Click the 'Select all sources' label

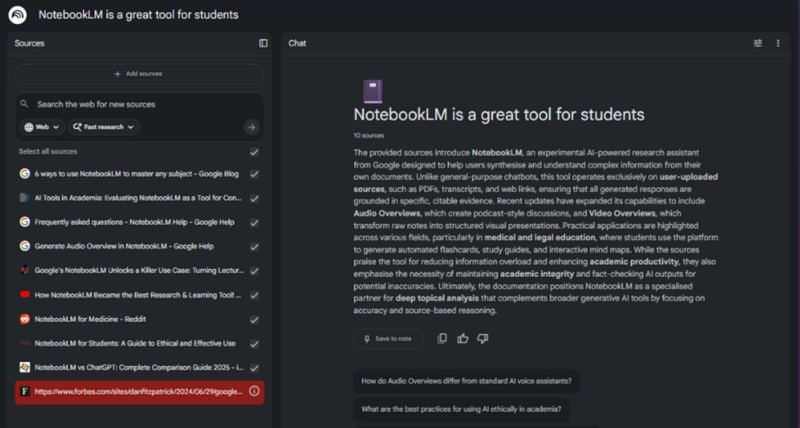[x=48, y=152]
